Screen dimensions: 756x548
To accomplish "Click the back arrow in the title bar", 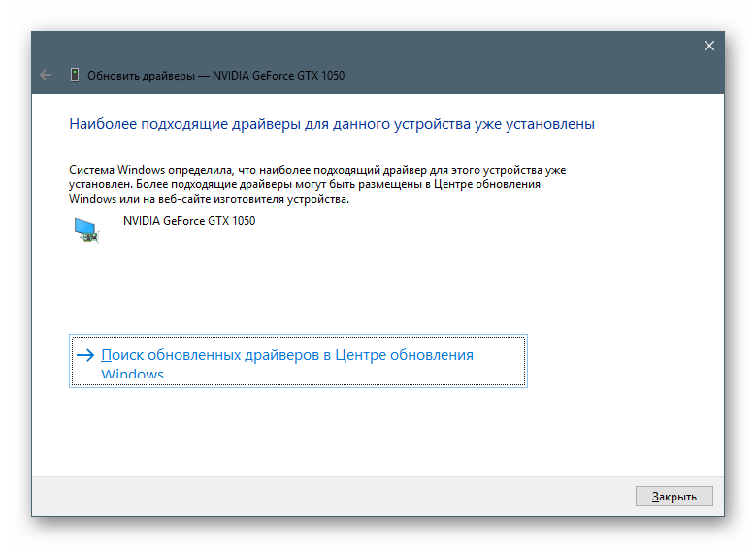I will coord(46,76).
